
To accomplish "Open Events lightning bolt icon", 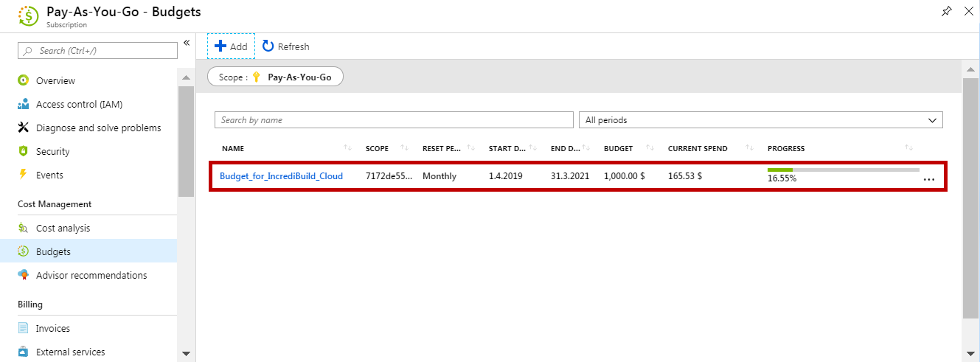I will [23, 175].
